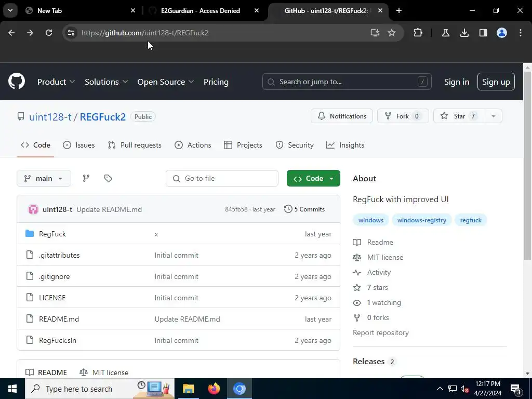Show hidden tray icons chevron
Image resolution: width=532 pixels, height=399 pixels.
pyautogui.click(x=440, y=389)
